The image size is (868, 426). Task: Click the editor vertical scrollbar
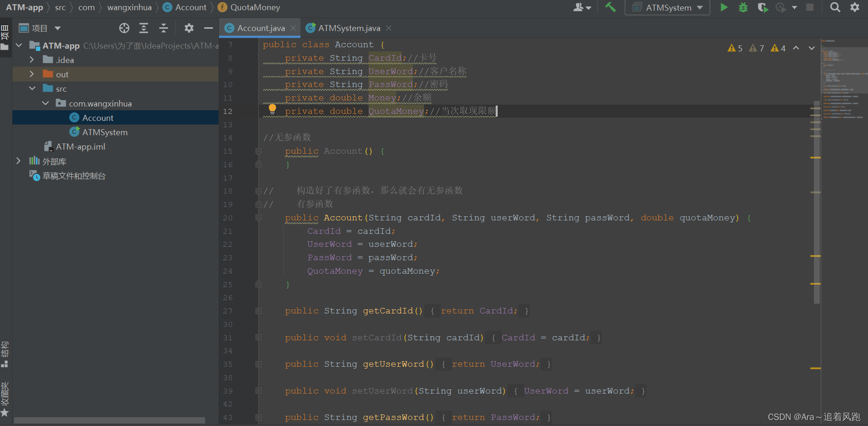817,202
